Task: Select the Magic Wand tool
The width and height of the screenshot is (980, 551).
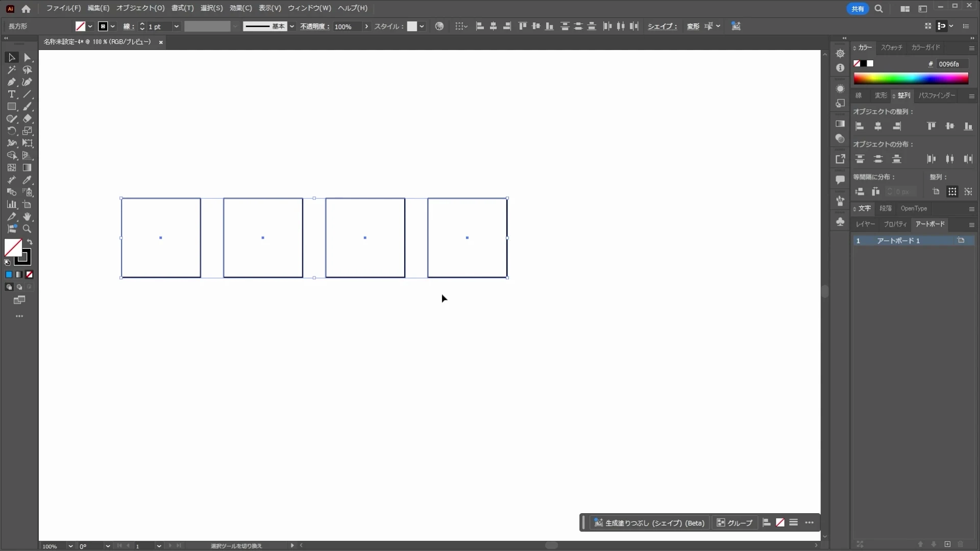Action: pyautogui.click(x=11, y=70)
